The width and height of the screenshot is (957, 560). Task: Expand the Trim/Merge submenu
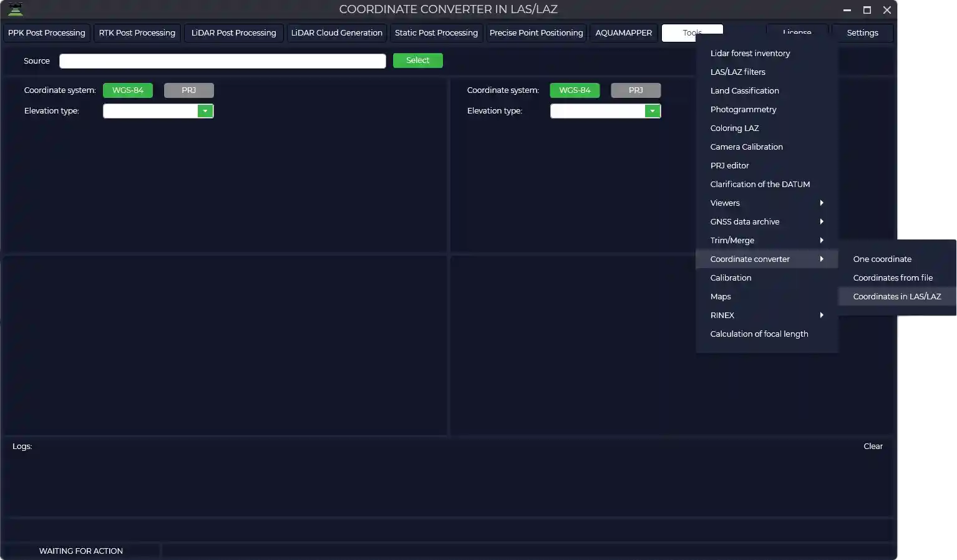tap(767, 241)
